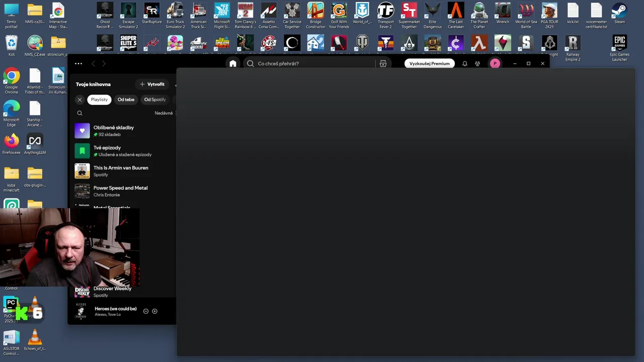Open Spotify three-dot main menu

(78, 63)
